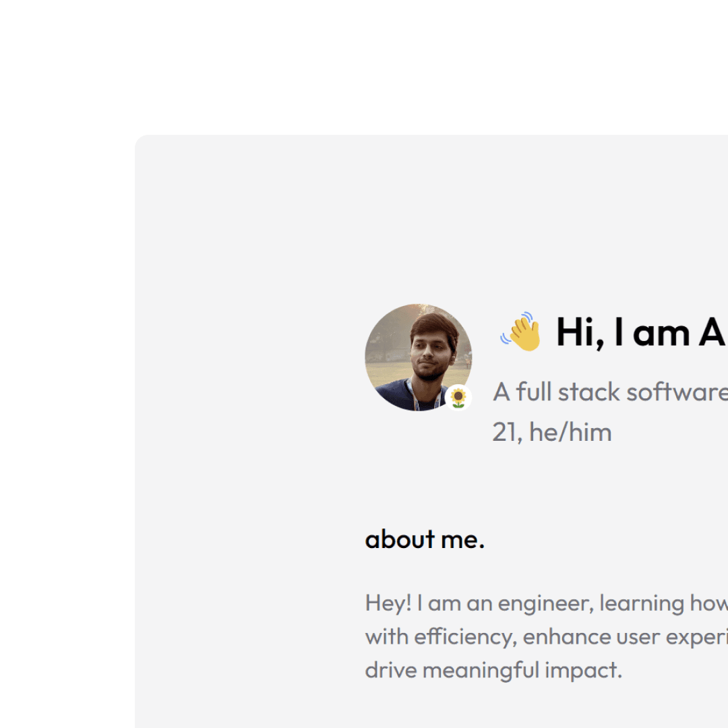Click the word "about" in section heading
This screenshot has width=728, height=728.
pyautogui.click(x=400, y=539)
